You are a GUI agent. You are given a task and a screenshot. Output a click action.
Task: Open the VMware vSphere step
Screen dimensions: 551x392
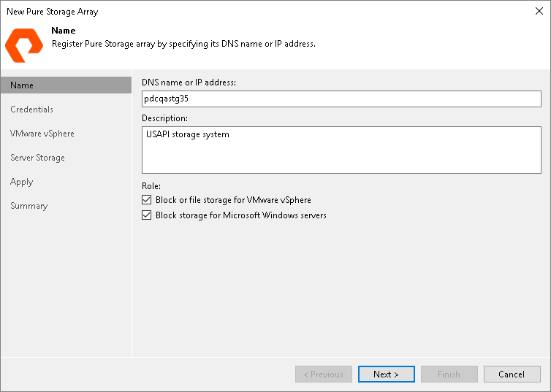click(x=42, y=134)
